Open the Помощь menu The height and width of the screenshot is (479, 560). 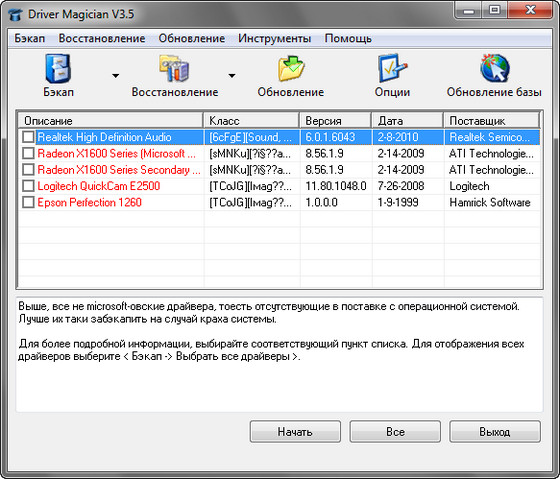348,38
